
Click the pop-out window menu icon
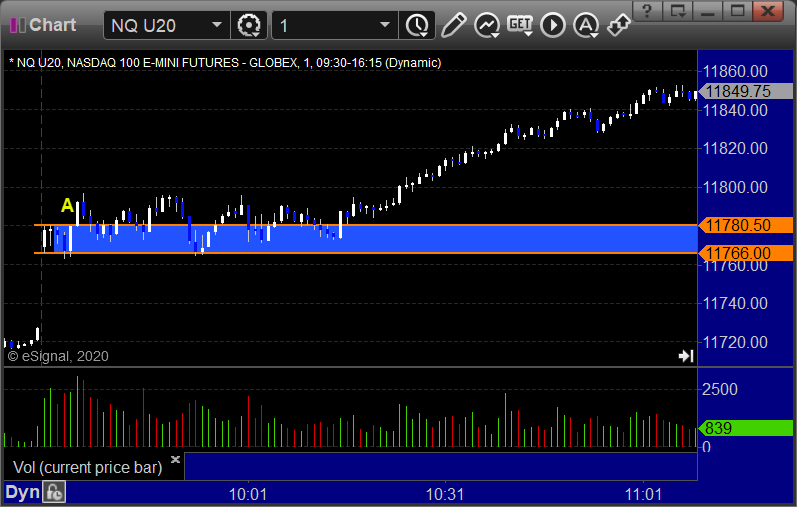[678, 11]
